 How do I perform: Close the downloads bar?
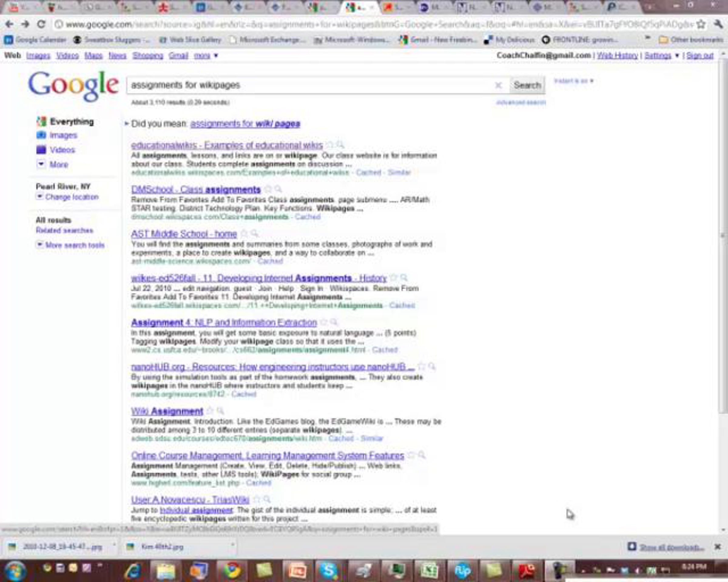pos(718,547)
